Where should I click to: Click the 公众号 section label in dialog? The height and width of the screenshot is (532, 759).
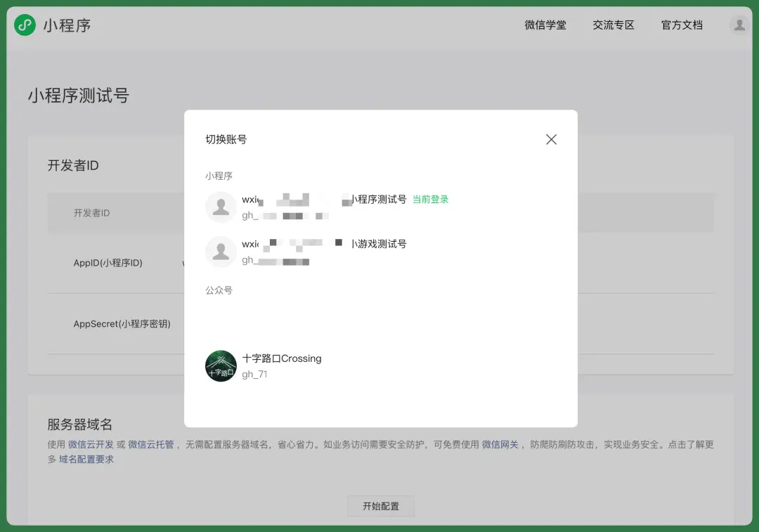(219, 290)
